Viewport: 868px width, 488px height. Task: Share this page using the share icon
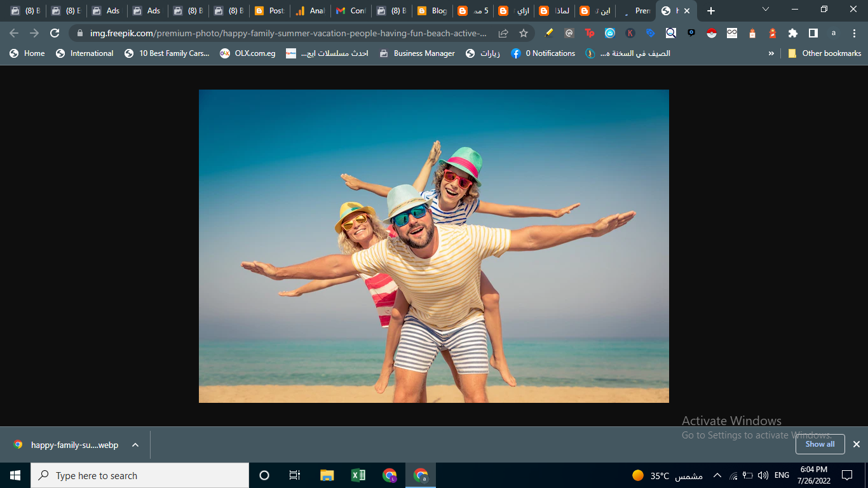tap(503, 33)
